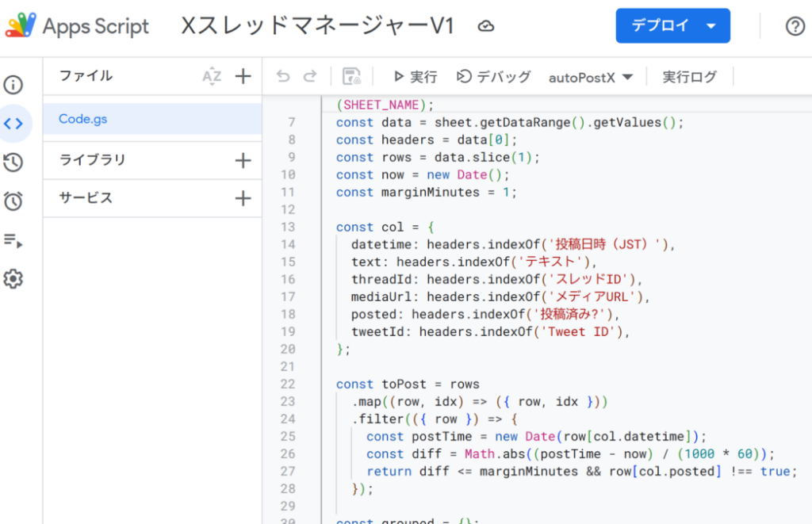Viewport: 812px width, 524px height.
Task: Click project title XスレッドマネージャーV1
Action: click(317, 25)
